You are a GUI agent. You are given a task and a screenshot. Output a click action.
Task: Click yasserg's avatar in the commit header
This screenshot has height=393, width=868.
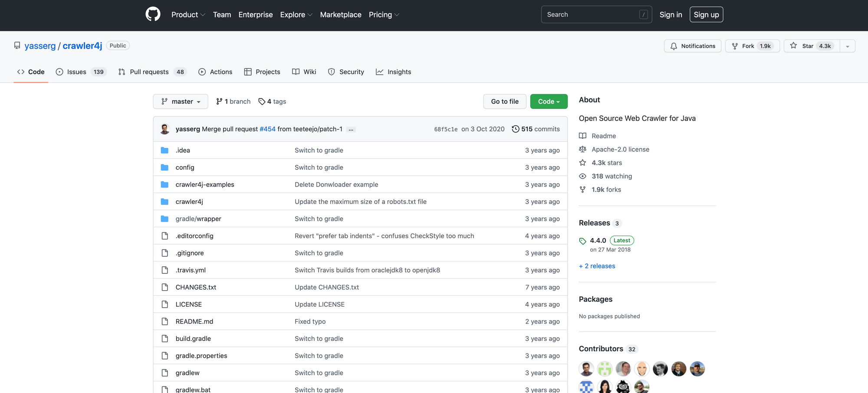pos(165,129)
